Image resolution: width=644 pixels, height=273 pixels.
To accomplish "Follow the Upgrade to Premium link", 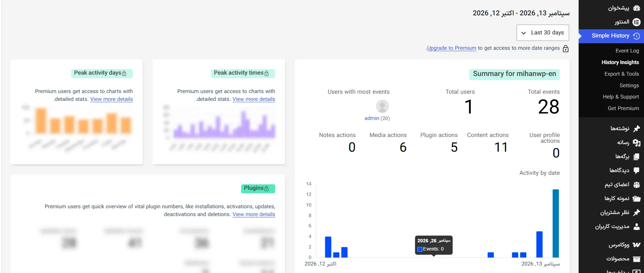I will pyautogui.click(x=452, y=48).
